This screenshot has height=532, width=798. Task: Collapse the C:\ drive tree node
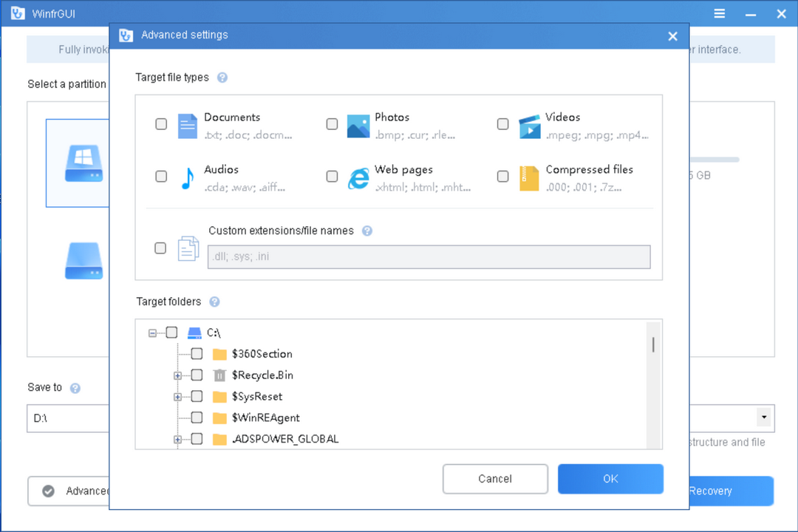tap(152, 333)
